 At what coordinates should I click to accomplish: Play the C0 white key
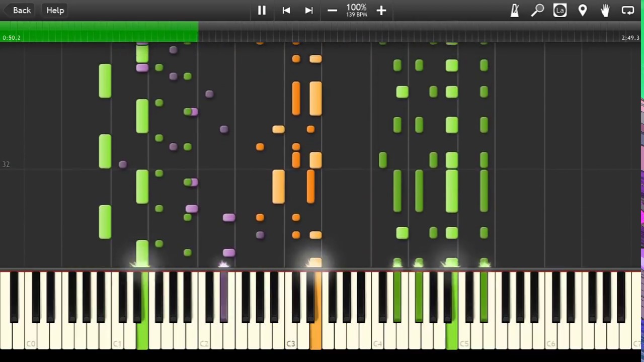tap(30, 337)
